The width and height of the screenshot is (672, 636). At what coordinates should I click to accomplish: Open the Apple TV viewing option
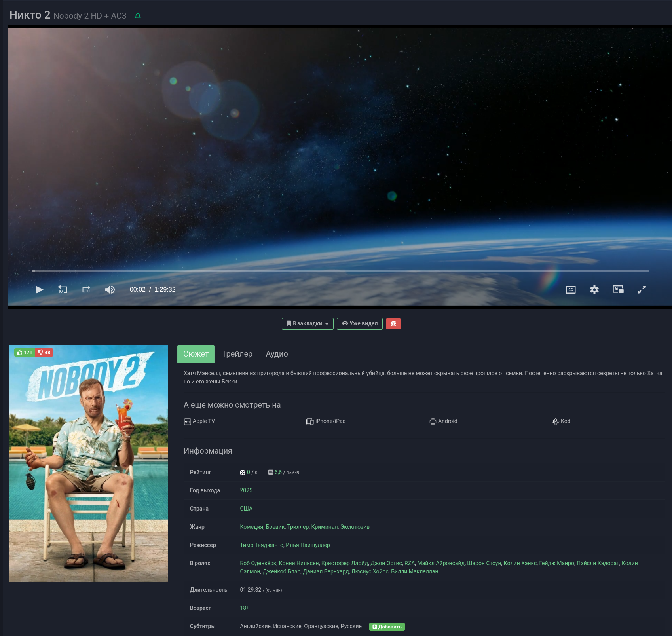(199, 421)
